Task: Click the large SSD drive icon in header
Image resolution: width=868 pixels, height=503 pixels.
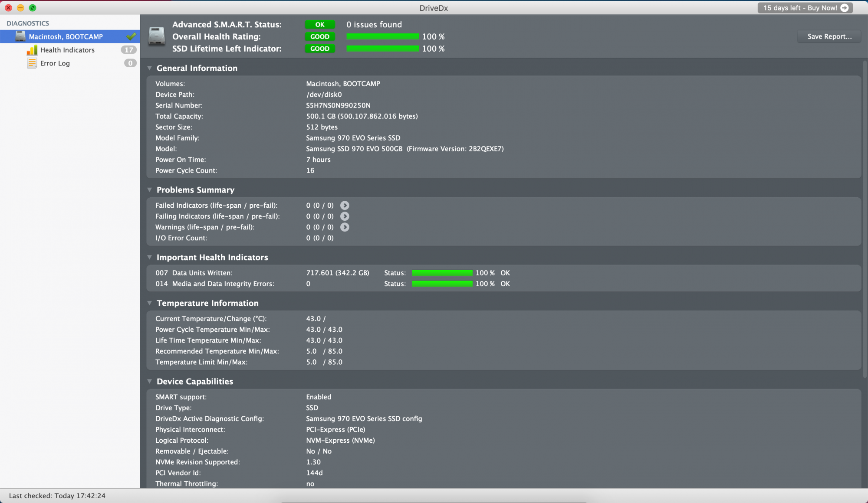Action: [156, 36]
